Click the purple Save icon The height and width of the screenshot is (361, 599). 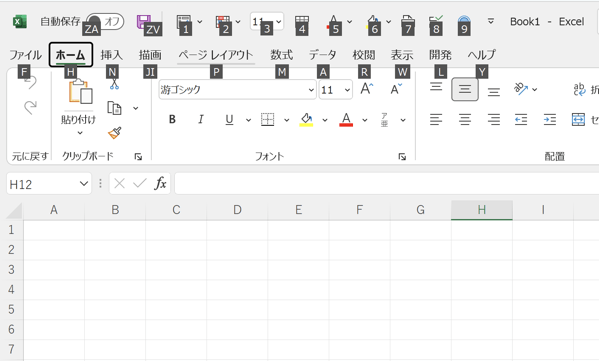pyautogui.click(x=143, y=21)
